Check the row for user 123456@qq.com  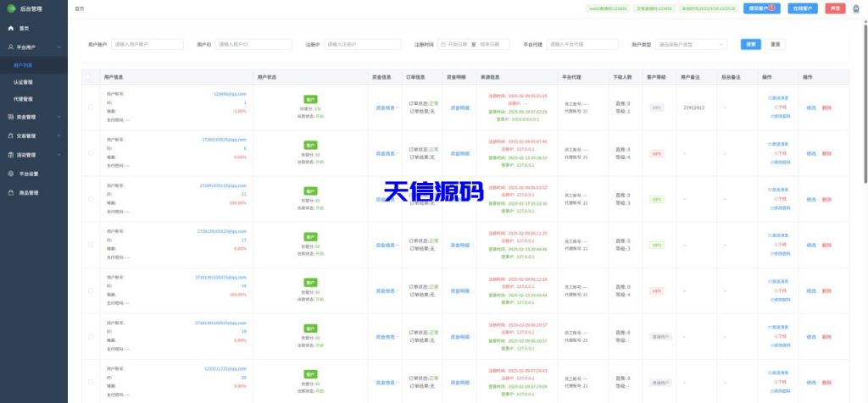(x=91, y=107)
